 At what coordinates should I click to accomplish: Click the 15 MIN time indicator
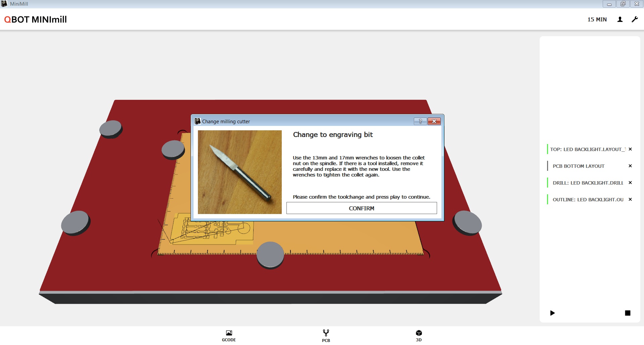coord(597,19)
